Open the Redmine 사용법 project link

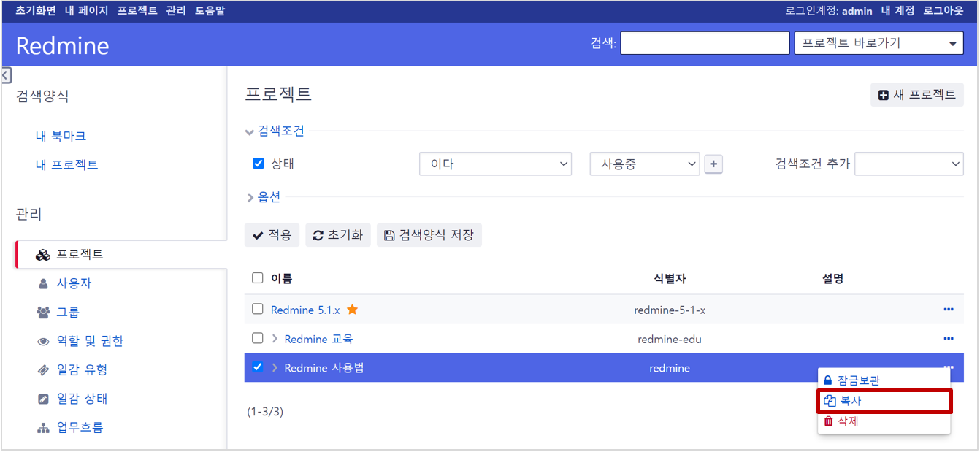(324, 368)
